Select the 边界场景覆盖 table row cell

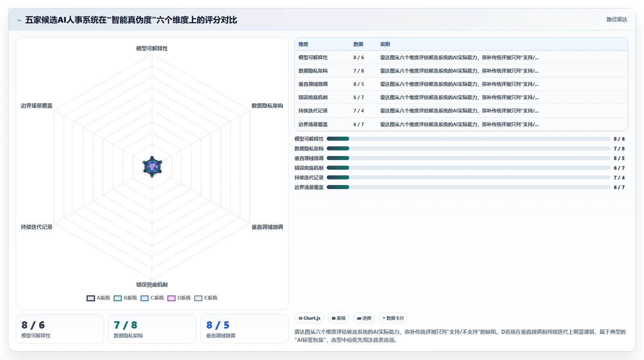(313, 125)
